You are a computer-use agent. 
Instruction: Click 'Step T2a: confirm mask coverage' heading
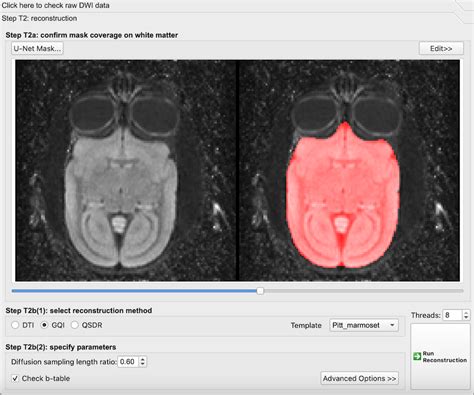[x=92, y=35]
